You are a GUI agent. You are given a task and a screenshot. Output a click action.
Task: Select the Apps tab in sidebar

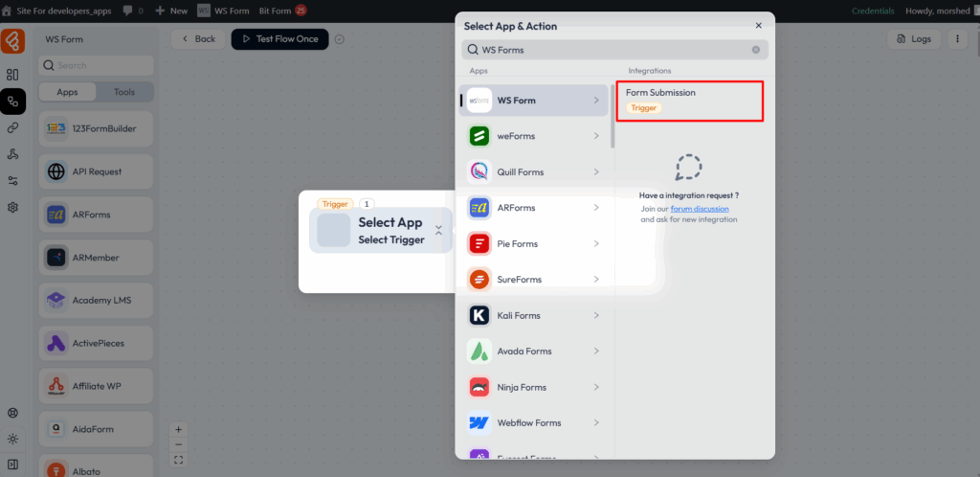(67, 92)
